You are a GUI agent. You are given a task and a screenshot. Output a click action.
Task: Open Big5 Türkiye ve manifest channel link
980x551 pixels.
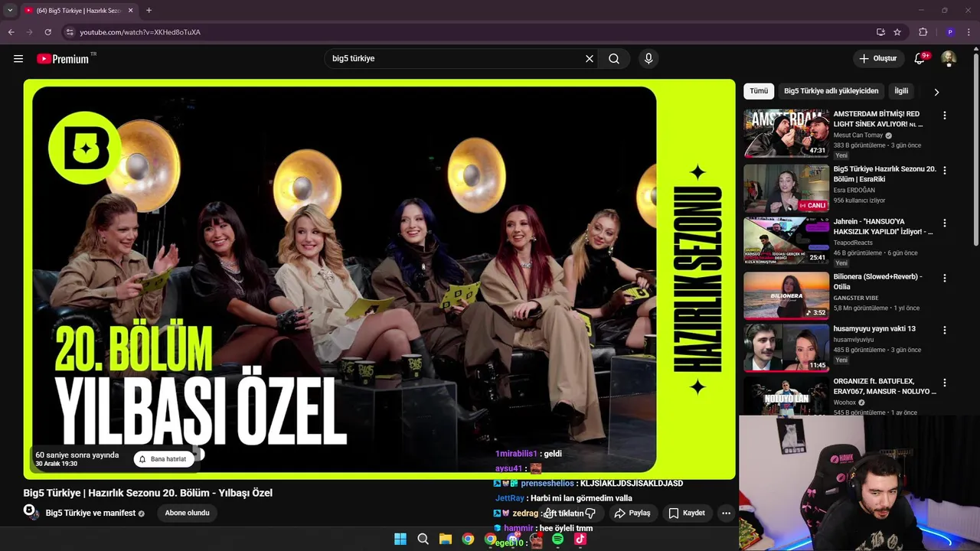tap(90, 514)
